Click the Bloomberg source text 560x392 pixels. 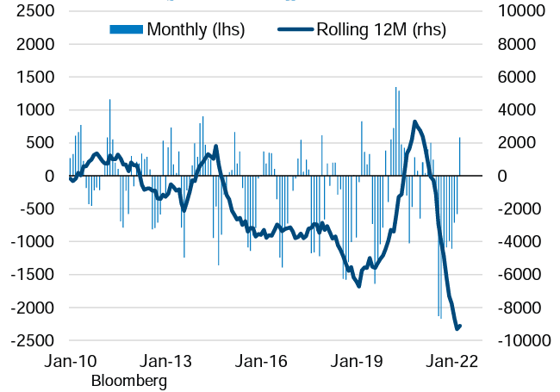tap(129, 380)
